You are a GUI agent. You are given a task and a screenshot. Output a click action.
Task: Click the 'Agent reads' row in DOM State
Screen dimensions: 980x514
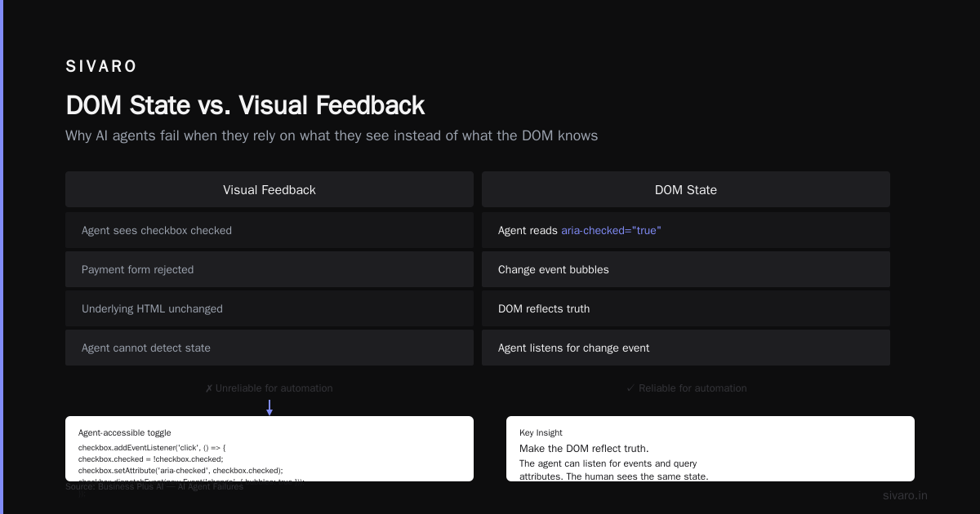point(686,230)
